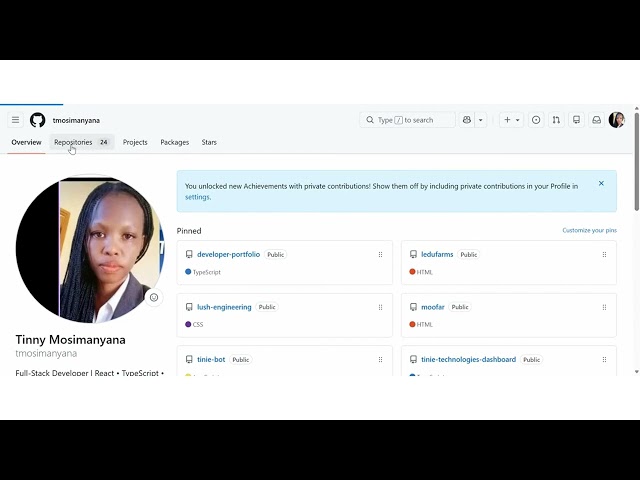Grab the drag handle on lush-engineering card
Screen dimensions: 640x480
(380, 307)
